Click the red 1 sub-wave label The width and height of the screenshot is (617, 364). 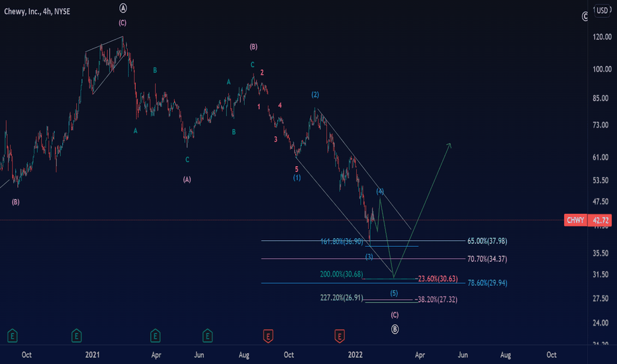259,107
